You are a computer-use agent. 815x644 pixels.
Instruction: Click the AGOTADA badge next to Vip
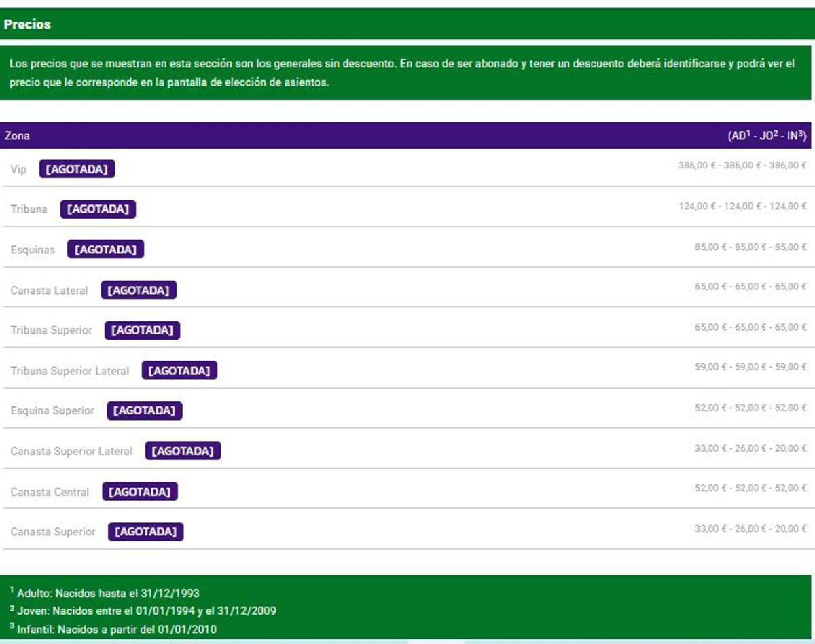point(77,169)
